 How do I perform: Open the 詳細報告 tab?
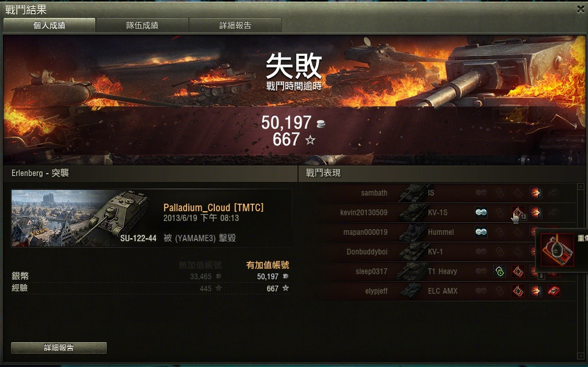(235, 25)
